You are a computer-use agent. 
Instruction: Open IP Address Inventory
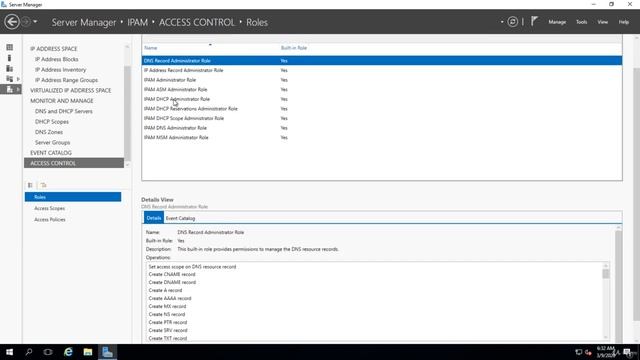coord(60,70)
